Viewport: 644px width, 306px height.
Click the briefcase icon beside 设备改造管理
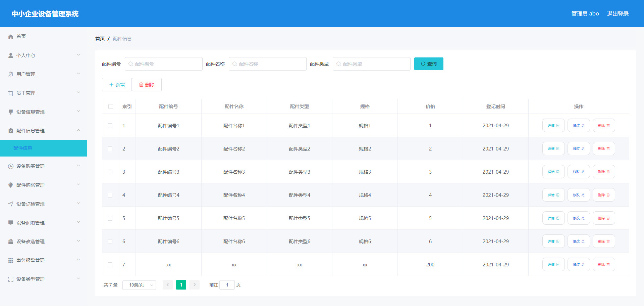click(x=11, y=242)
